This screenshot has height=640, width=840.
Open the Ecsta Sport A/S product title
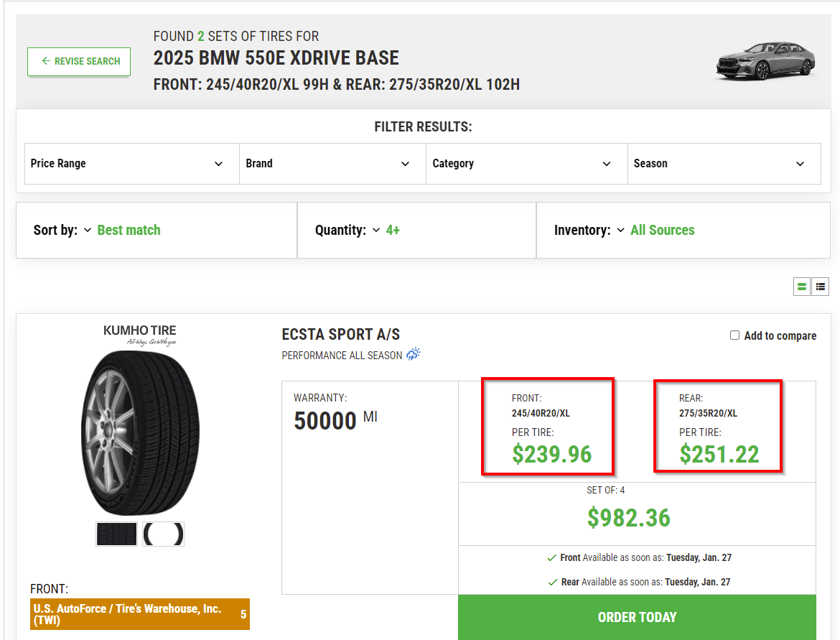tap(341, 335)
